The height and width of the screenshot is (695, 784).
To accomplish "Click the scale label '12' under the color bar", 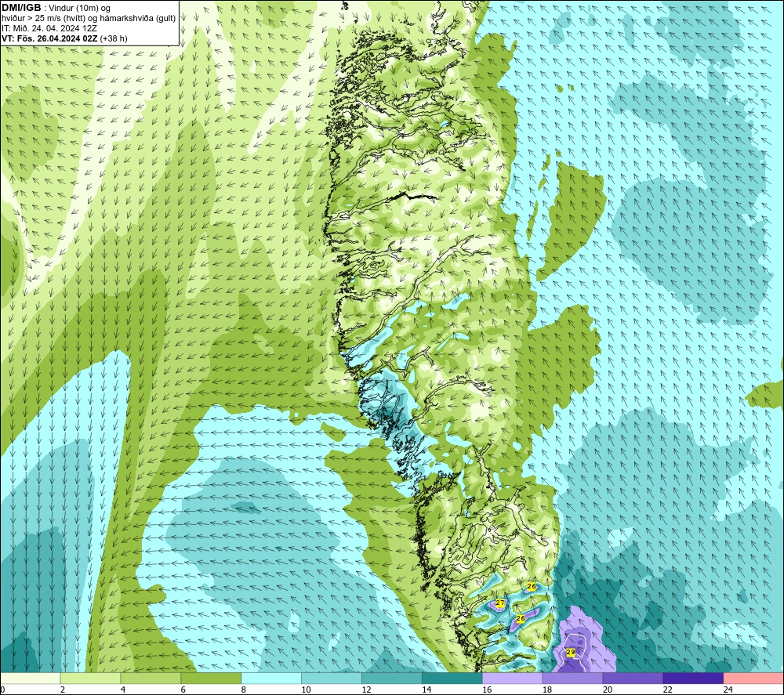I will pyautogui.click(x=366, y=690).
